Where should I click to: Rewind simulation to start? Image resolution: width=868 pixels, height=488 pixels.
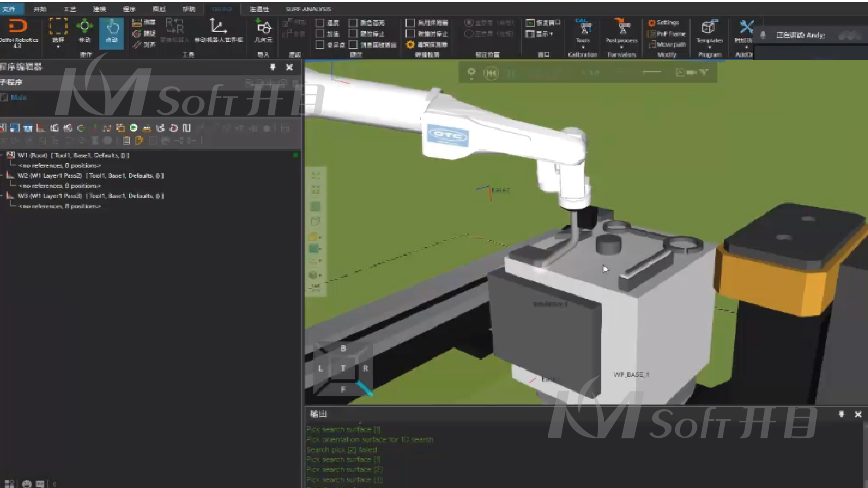point(491,73)
